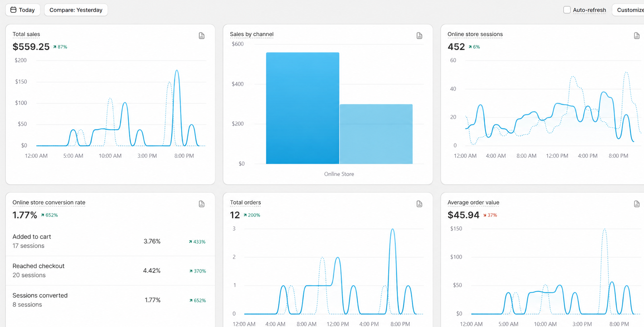Open the Sales by channel title link
This screenshot has height=327, width=644.
pos(252,34)
